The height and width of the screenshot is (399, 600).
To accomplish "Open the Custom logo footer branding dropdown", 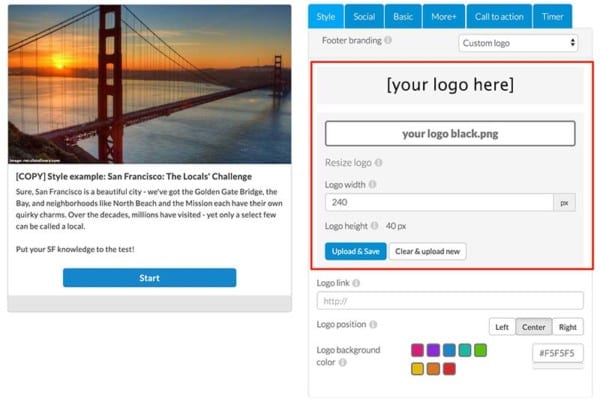I will coord(518,43).
